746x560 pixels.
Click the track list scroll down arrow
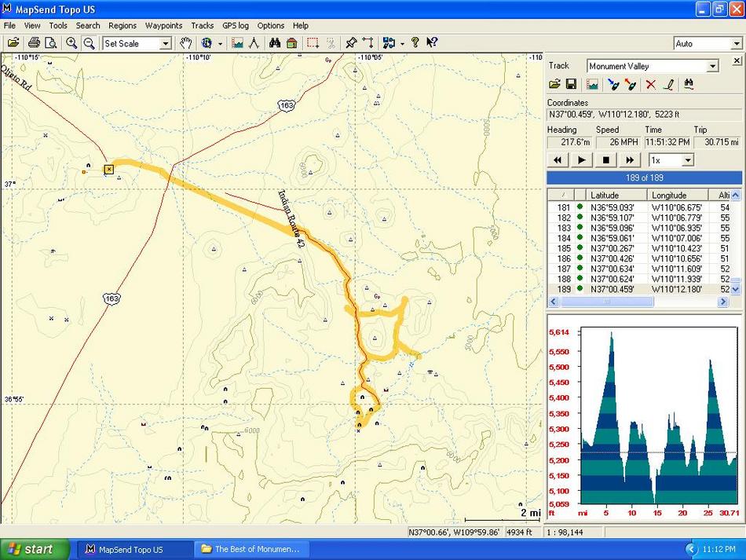736,289
